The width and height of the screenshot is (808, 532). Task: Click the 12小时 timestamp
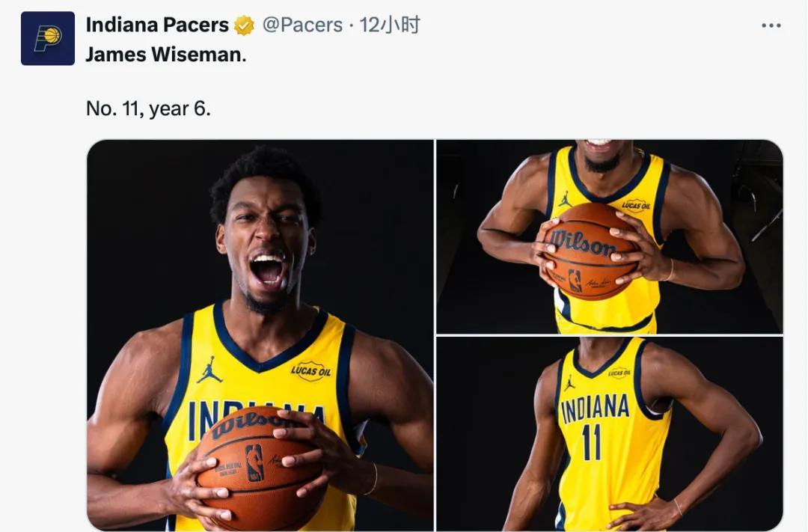pos(390,25)
